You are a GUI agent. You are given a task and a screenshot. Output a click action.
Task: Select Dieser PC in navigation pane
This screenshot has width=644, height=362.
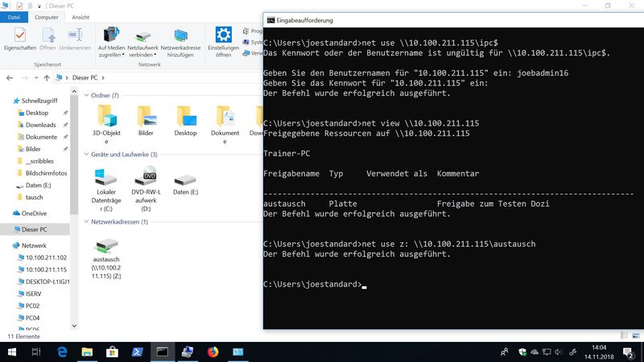(x=34, y=229)
